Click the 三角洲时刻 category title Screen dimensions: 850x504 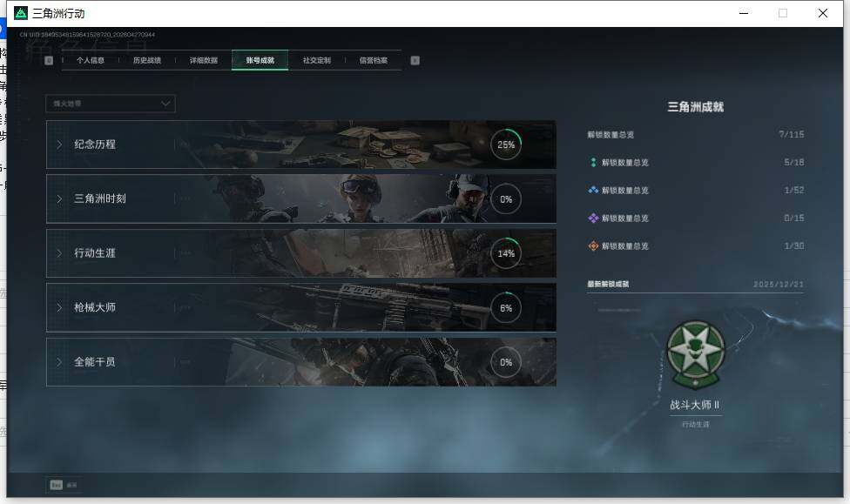click(x=100, y=198)
